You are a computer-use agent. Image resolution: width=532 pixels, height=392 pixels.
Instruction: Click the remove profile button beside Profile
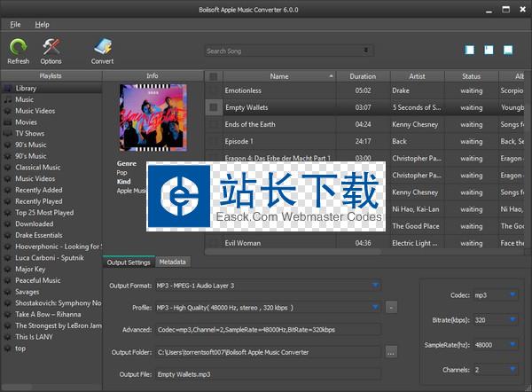pyautogui.click(x=391, y=308)
